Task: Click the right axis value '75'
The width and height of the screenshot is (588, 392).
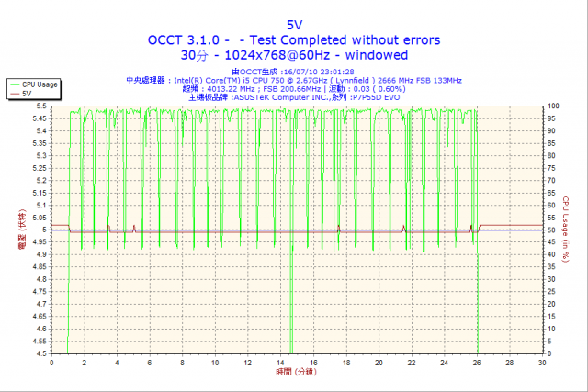Action: click(551, 168)
